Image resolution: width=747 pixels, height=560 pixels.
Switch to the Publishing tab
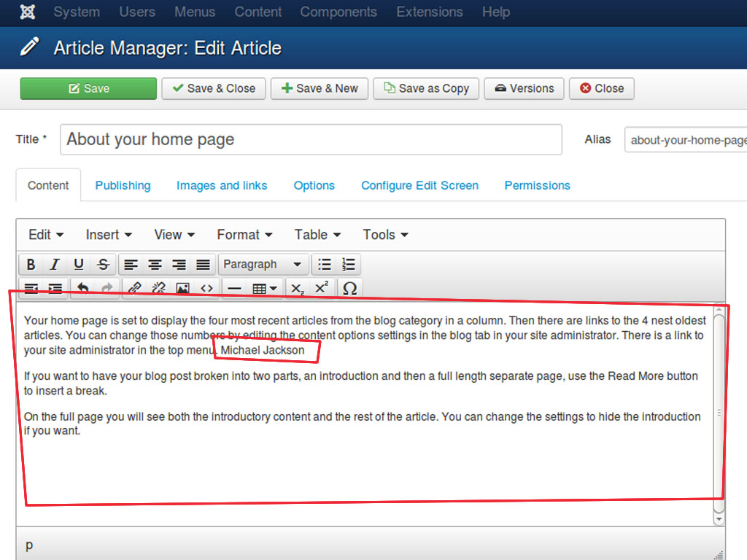[x=123, y=185]
